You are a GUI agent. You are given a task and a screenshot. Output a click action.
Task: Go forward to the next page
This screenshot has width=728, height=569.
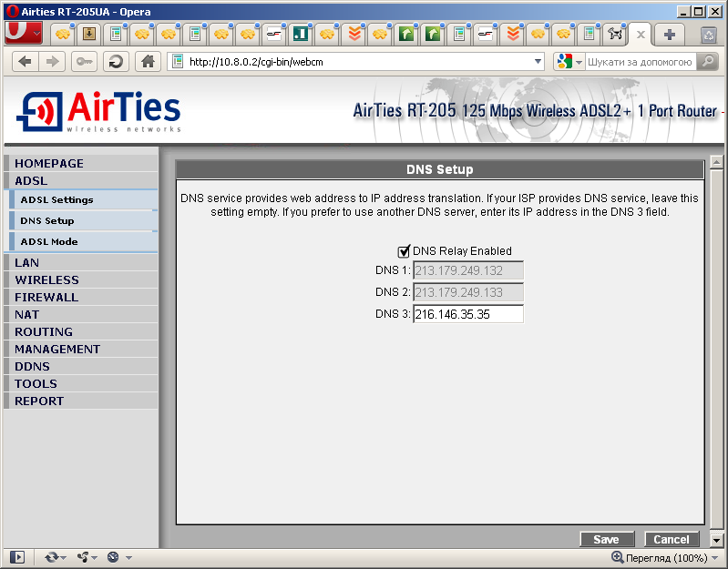point(52,62)
